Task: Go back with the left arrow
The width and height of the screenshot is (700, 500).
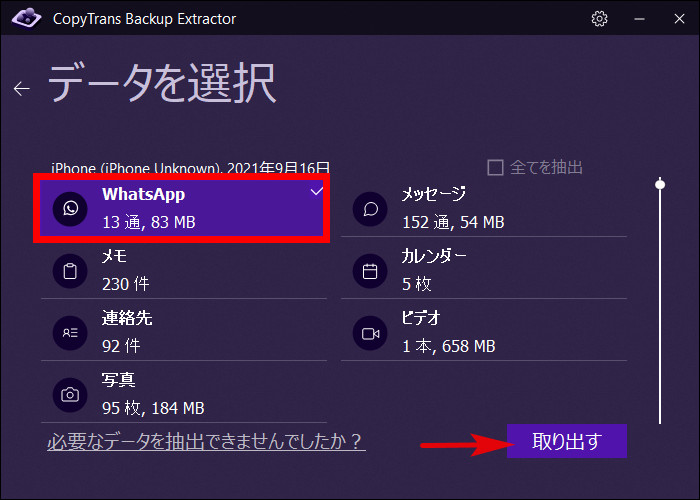Action: click(x=21, y=88)
